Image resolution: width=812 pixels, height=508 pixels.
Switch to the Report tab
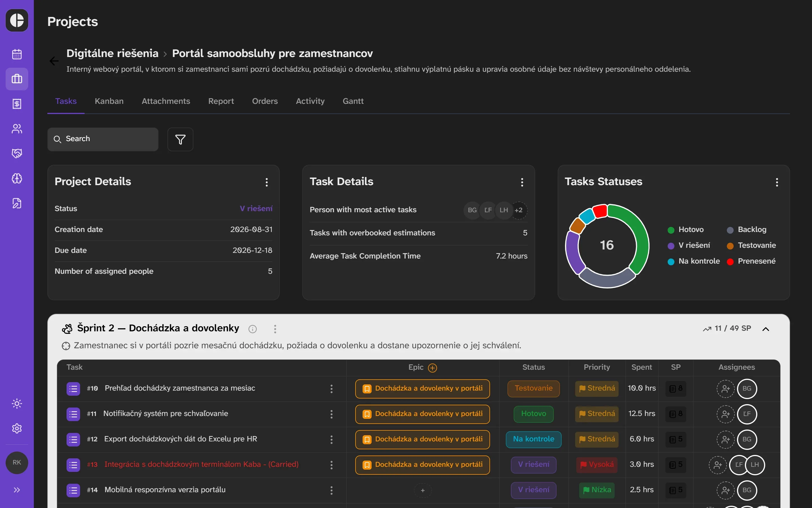pos(221,101)
